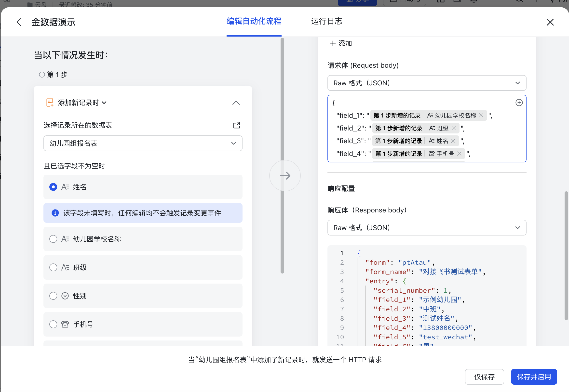Remove the 手机号 variable from field_4
This screenshot has height=392, width=569.
[x=459, y=154]
